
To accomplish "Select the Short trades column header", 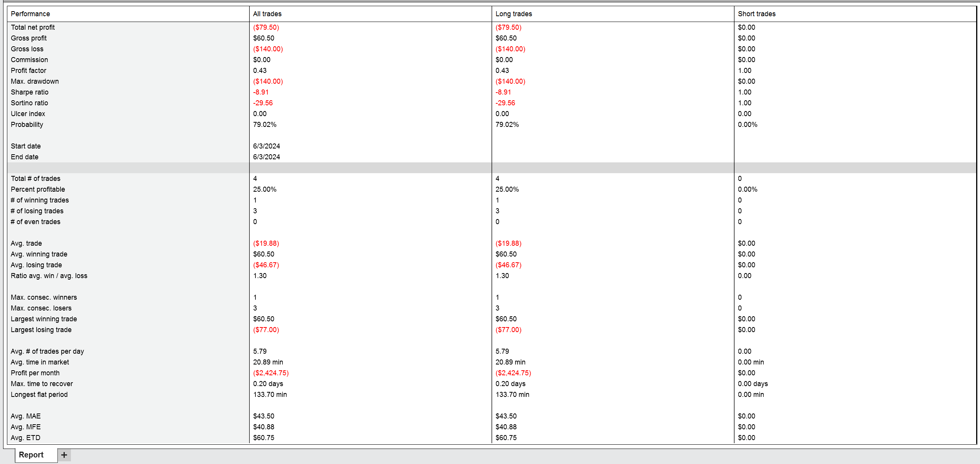I will pos(756,14).
